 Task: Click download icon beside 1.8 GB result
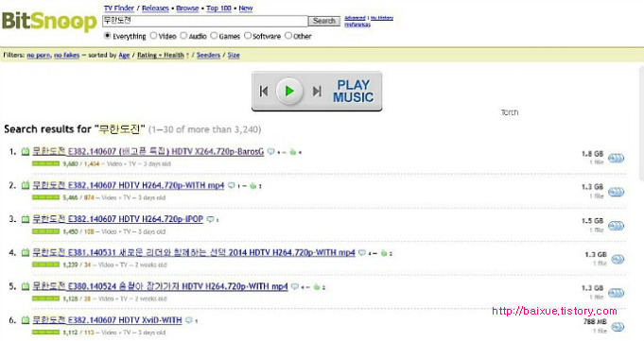(x=616, y=159)
